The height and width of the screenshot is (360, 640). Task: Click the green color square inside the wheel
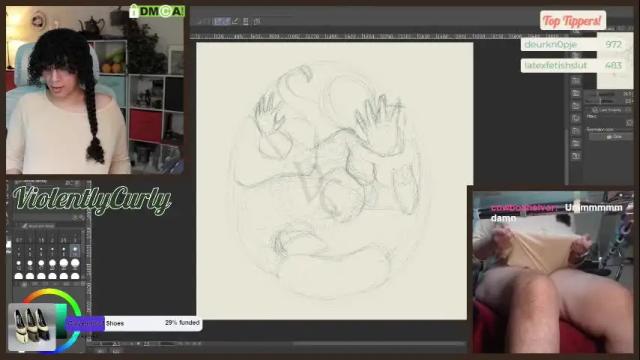pos(61,322)
